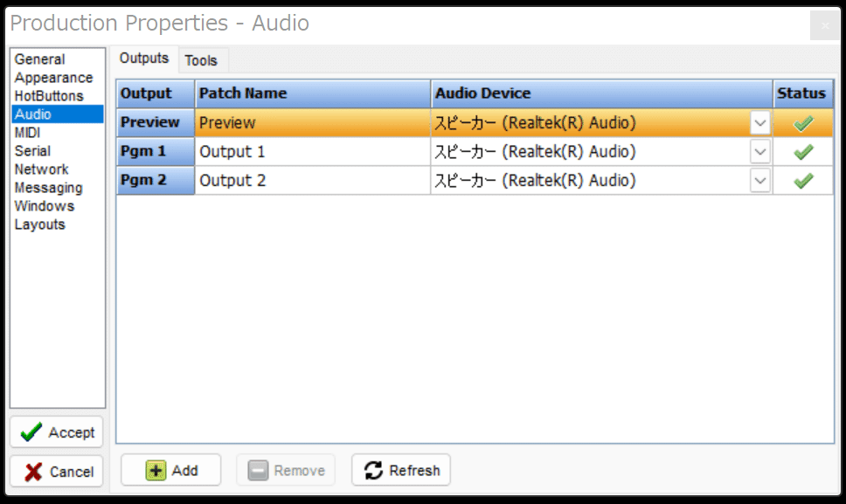Expand the Pgm 1 audio device dropdown
846x504 pixels.
[x=760, y=152]
